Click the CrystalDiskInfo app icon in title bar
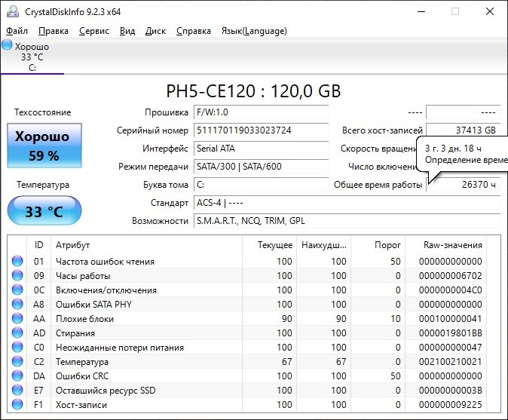The height and width of the screenshot is (420, 508). tap(13, 11)
